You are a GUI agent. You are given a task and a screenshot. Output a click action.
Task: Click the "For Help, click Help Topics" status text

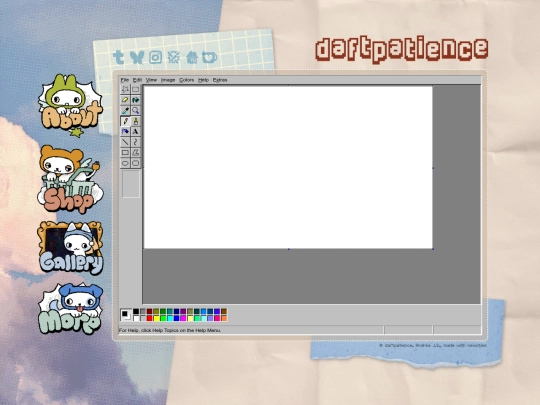pyautogui.click(x=170, y=330)
